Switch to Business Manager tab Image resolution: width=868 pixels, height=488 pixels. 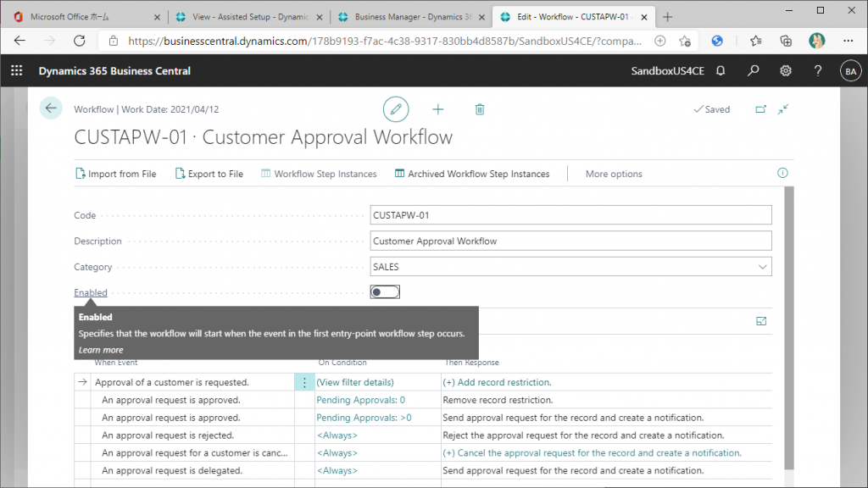tap(413, 17)
